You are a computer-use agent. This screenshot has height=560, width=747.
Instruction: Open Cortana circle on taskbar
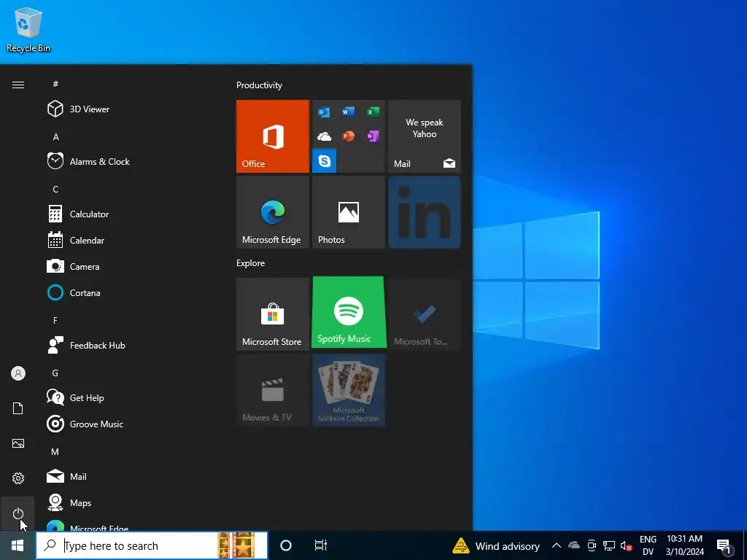[x=286, y=545]
